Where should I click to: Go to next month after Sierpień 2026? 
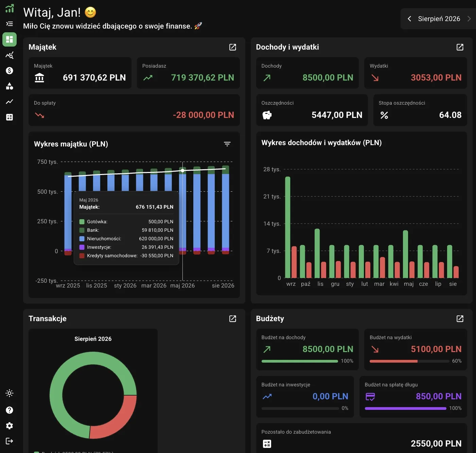[x=469, y=19]
